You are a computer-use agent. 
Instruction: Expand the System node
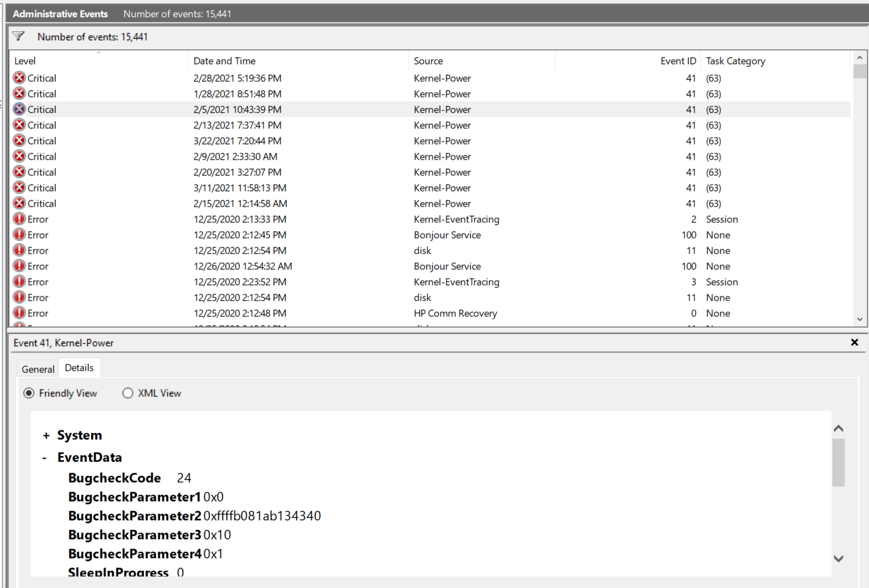pos(46,436)
